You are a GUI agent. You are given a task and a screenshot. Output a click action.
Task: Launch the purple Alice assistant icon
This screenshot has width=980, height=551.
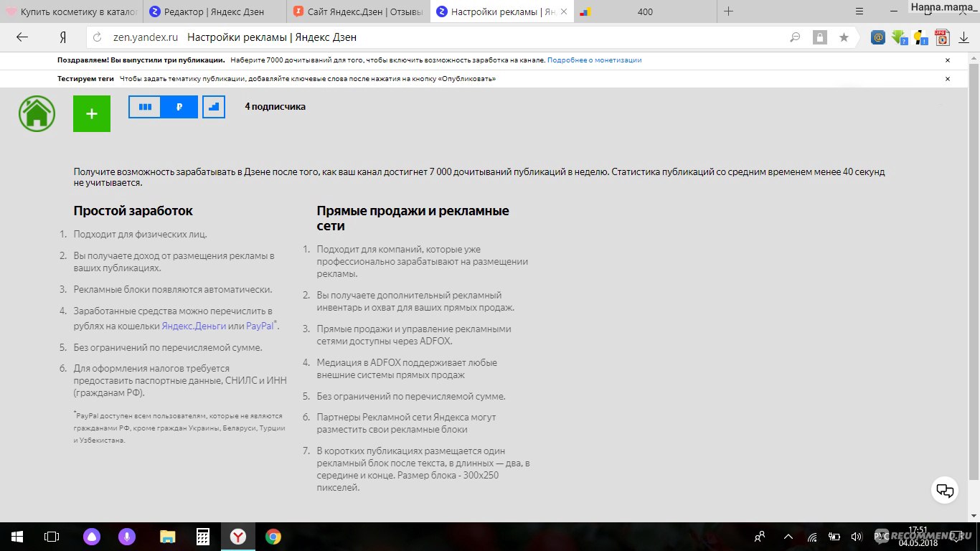click(92, 537)
